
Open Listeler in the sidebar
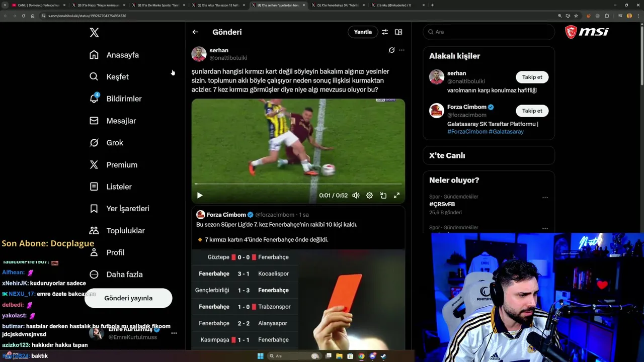coord(111,187)
